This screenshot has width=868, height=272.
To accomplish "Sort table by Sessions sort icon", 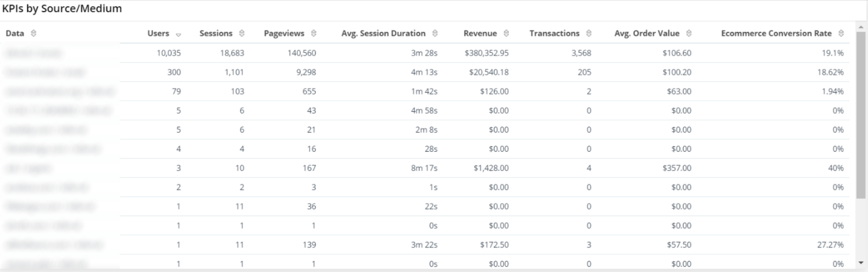I will tap(242, 33).
